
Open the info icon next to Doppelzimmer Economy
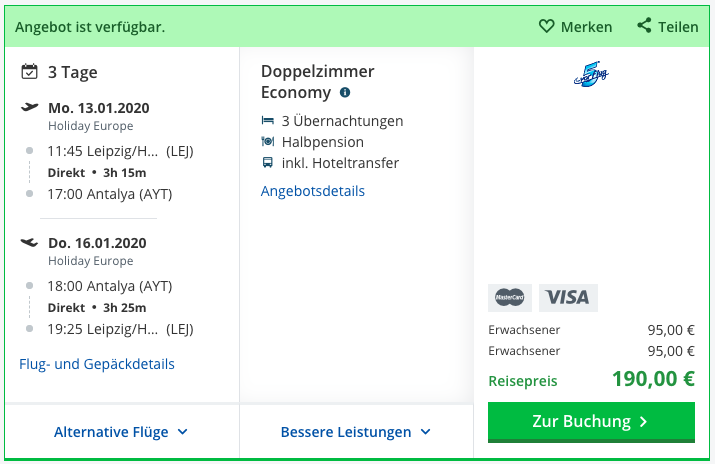tap(345, 93)
